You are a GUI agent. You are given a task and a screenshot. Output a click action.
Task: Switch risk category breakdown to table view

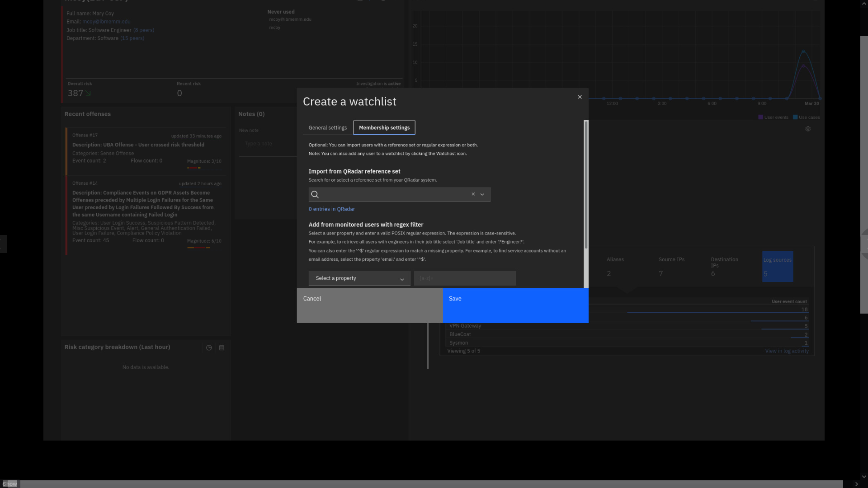222,348
